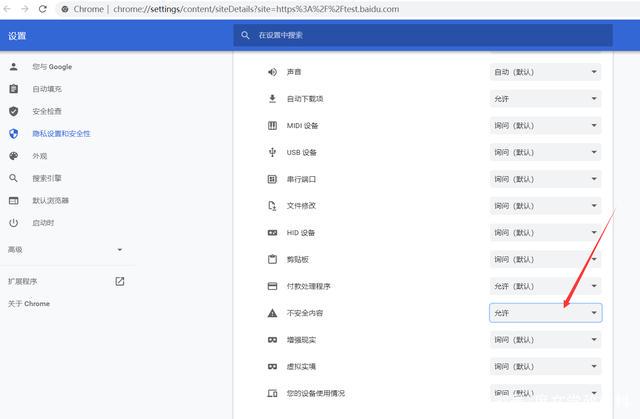The width and height of the screenshot is (640, 419).
Task: Open 外观 section
Action: [40, 156]
